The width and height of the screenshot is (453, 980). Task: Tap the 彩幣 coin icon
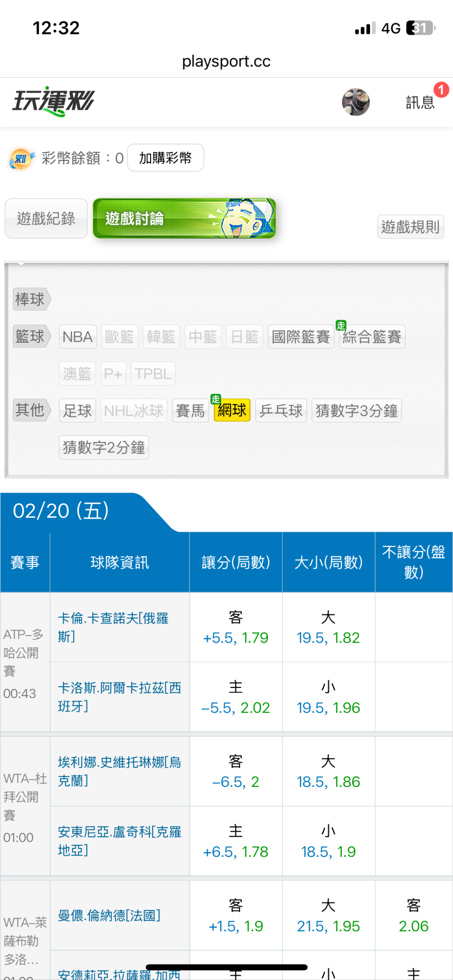pyautogui.click(x=21, y=158)
